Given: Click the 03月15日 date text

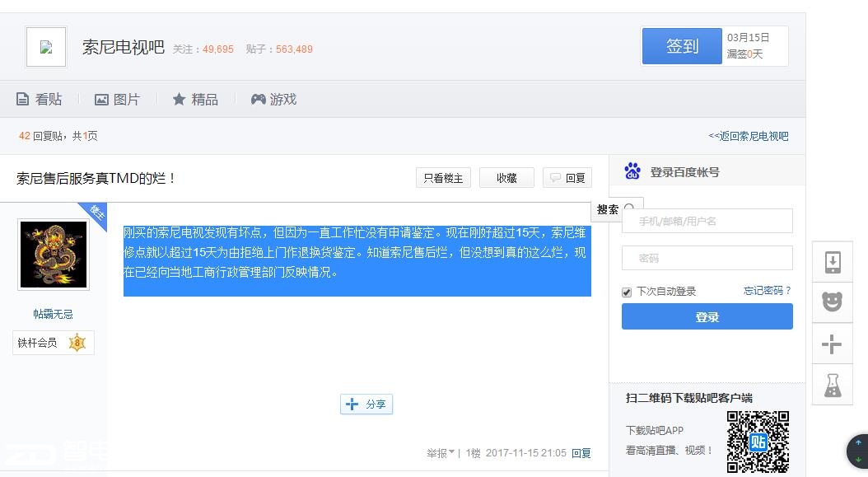Looking at the screenshot, I should [749, 38].
